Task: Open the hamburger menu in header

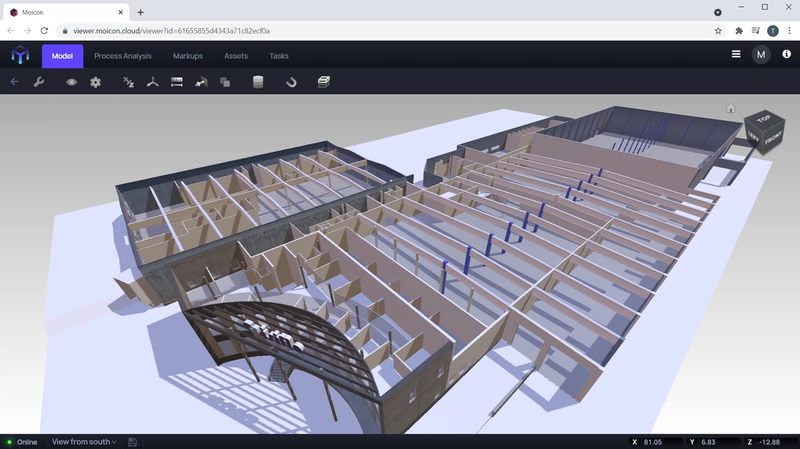Action: 736,55
